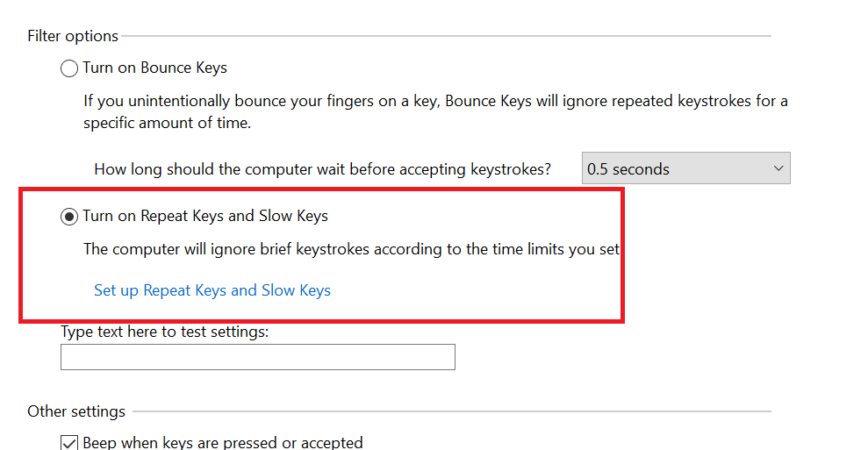Click the red highlight box border
Image resolution: width=868 pixels, height=450 pixels.
321,190
